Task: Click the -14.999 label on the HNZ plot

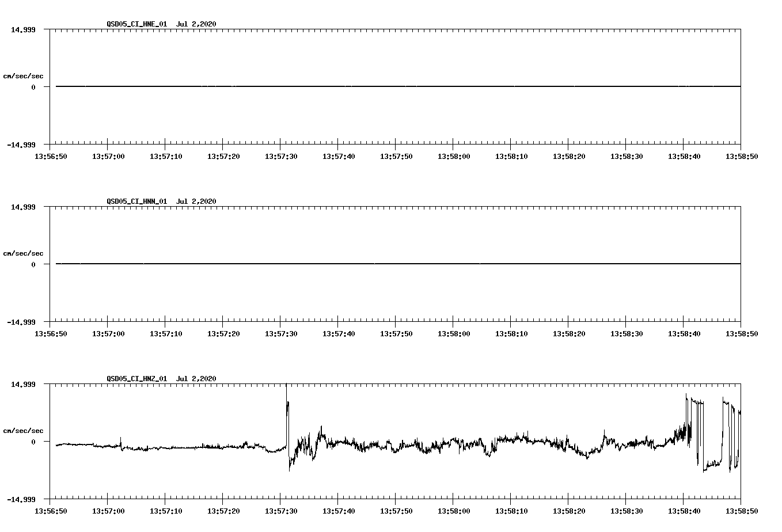Action: pyautogui.click(x=21, y=499)
